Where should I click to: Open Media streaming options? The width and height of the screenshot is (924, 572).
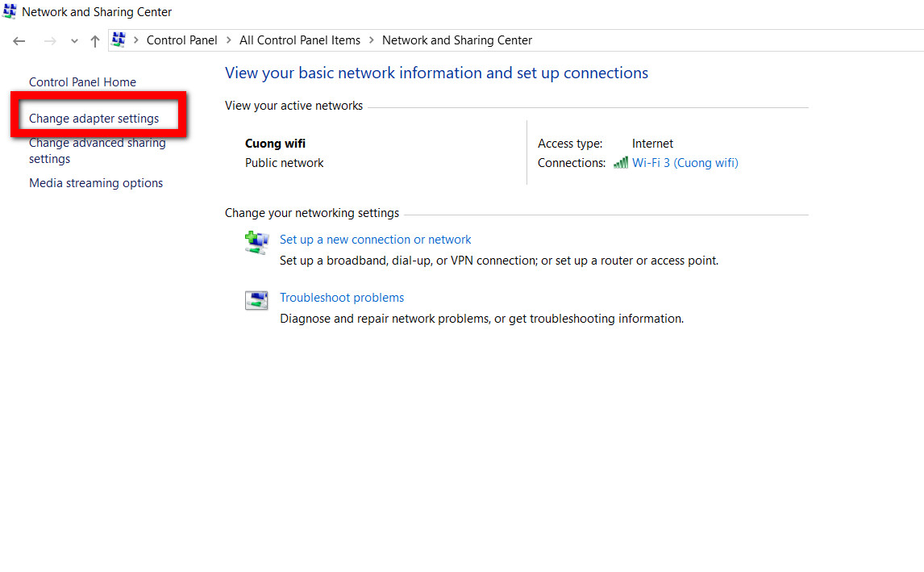96,183
